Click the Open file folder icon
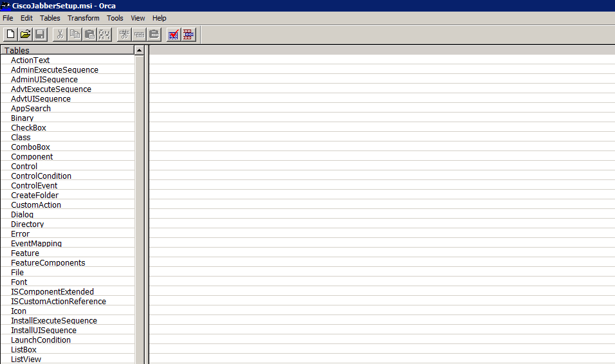 click(26, 35)
